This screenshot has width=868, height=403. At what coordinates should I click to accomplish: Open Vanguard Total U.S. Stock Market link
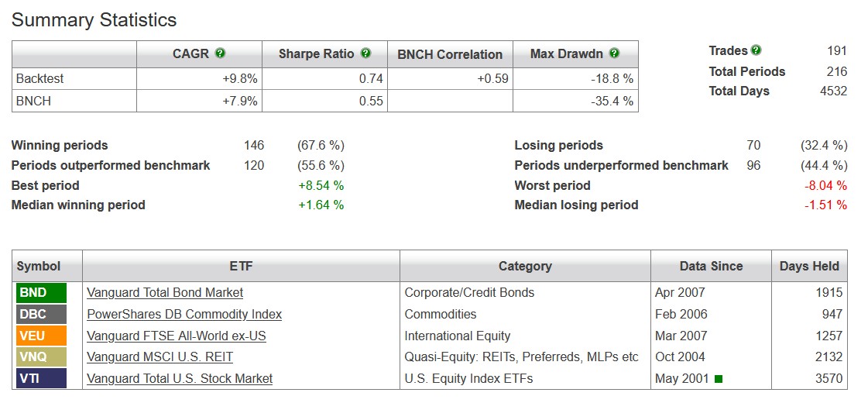coord(180,379)
